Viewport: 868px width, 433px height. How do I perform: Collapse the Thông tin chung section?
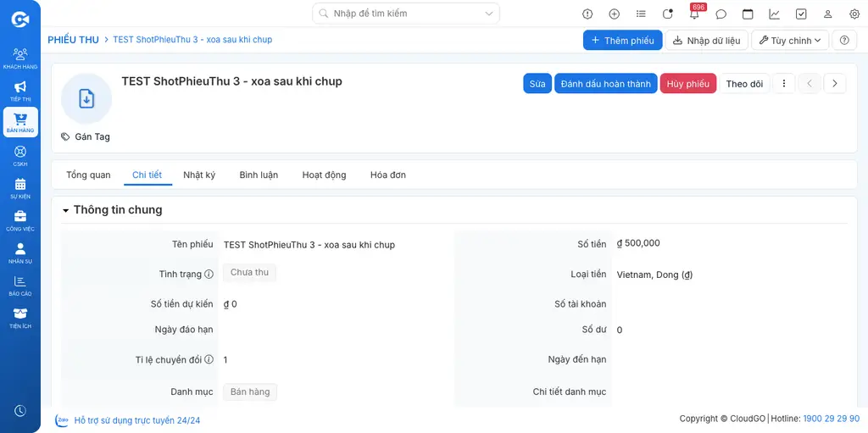coord(66,210)
